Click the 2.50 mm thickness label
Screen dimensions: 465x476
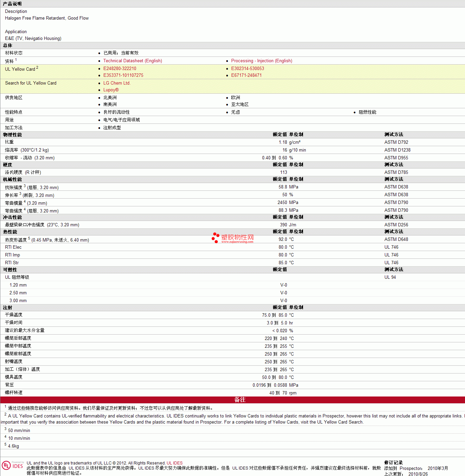[18, 293]
